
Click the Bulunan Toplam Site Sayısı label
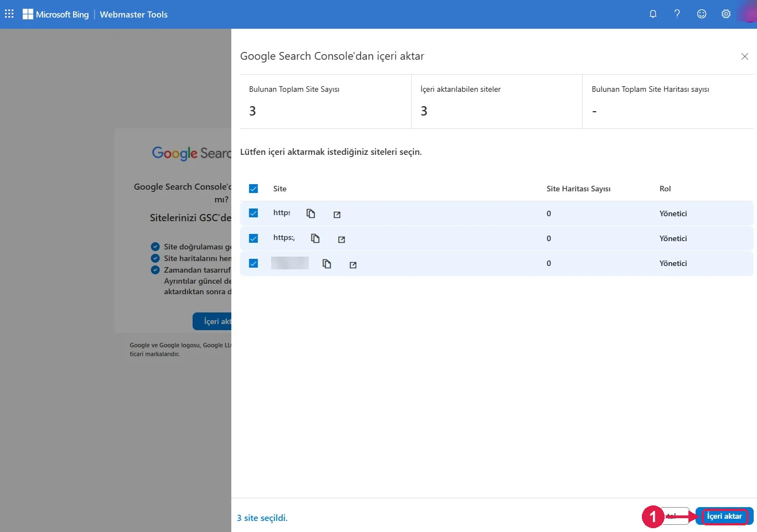(x=294, y=89)
